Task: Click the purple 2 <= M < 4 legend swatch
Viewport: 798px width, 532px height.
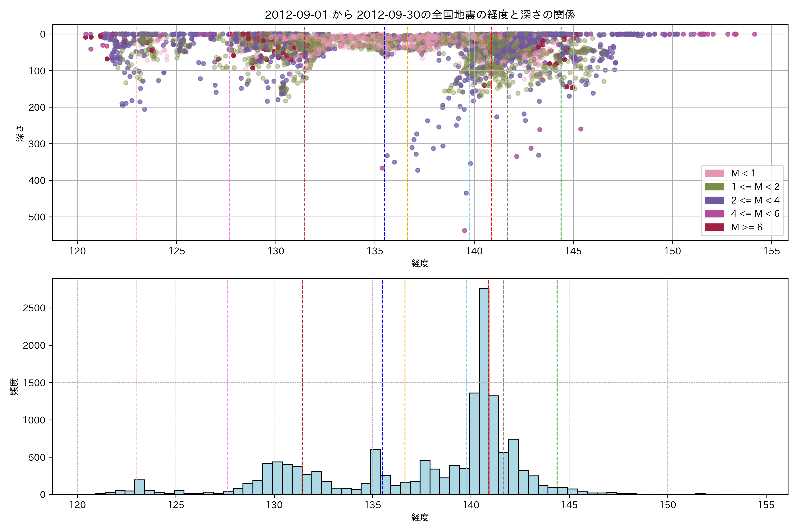Action: (714, 200)
